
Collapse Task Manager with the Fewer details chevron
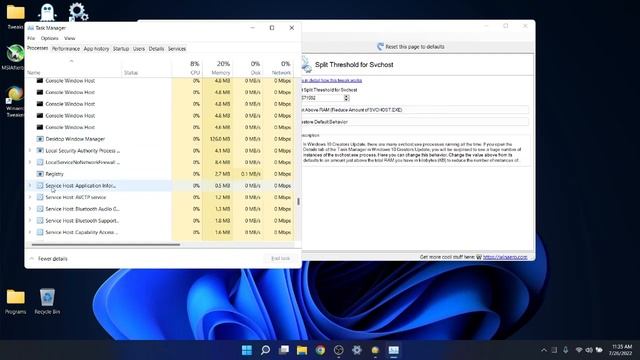click(x=31, y=259)
